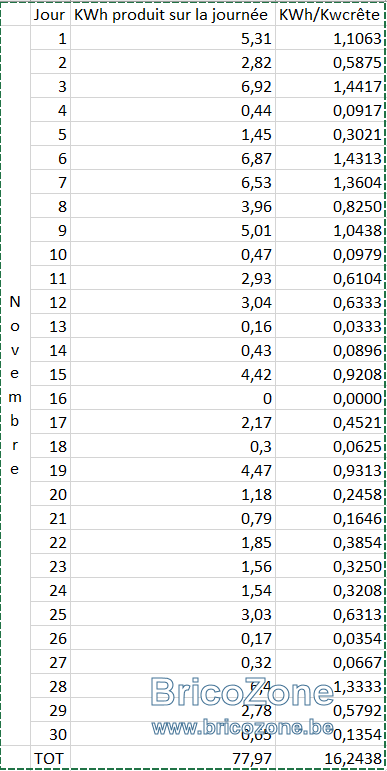Click the KWh produit sur la journée header
Viewport: 387px width, 771px height.
click(x=172, y=15)
